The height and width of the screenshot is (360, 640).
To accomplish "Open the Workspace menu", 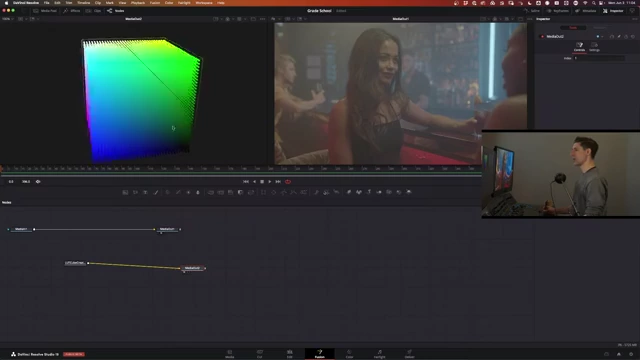I will pos(204,3).
